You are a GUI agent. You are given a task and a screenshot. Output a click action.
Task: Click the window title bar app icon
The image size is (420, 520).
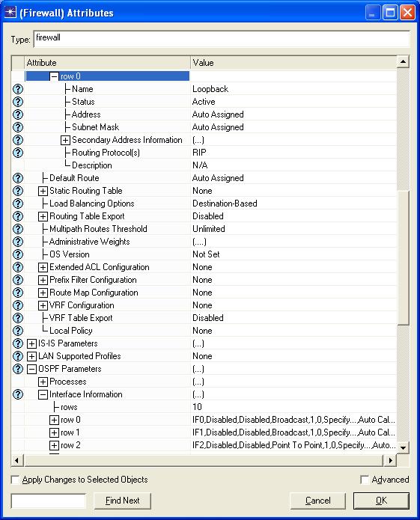click(10, 13)
